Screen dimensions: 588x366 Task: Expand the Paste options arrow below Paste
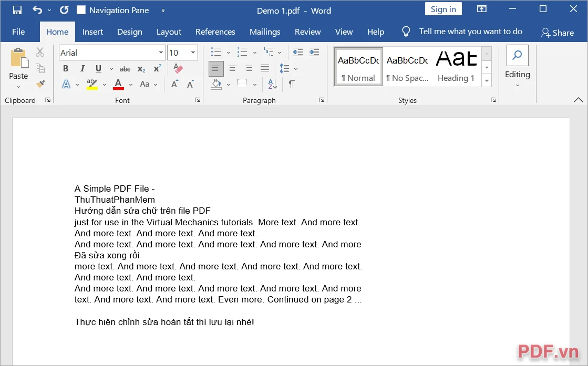(x=18, y=87)
